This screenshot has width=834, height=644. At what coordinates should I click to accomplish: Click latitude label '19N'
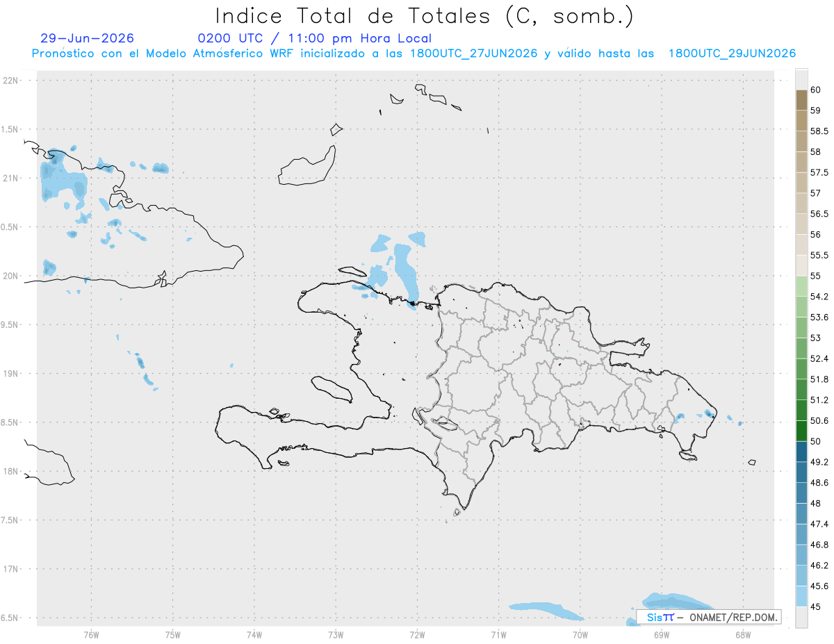coord(12,374)
